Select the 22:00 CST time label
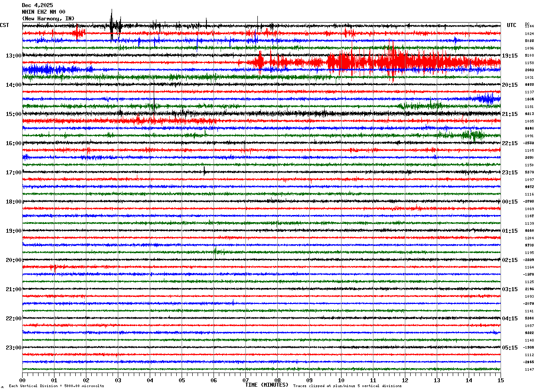Image resolution: width=536 pixels, height=392 pixels. (13, 319)
